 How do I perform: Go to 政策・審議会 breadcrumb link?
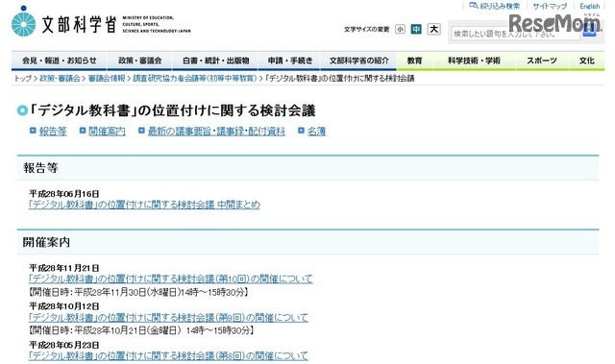(60, 79)
